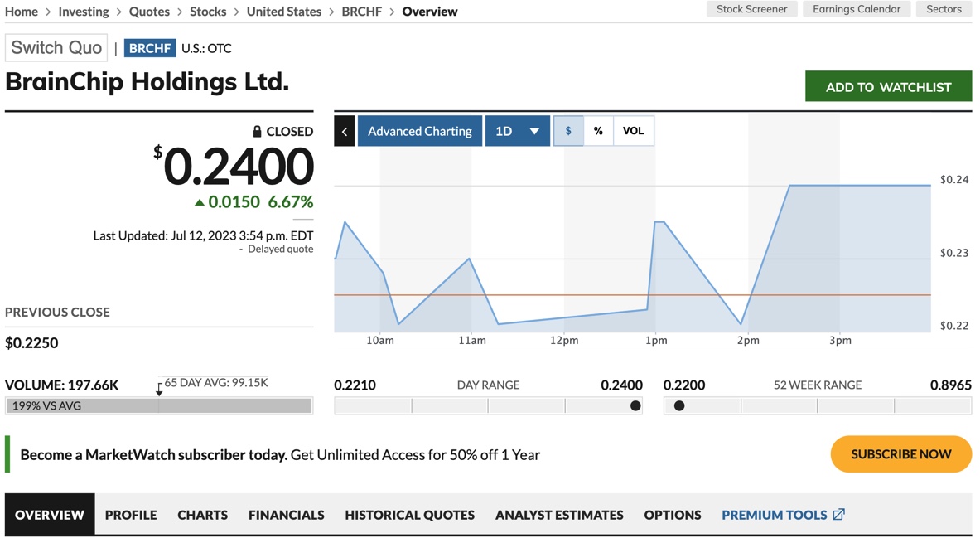980x538 pixels.
Task: Open the OVERVIEW tab
Action: tap(50, 514)
